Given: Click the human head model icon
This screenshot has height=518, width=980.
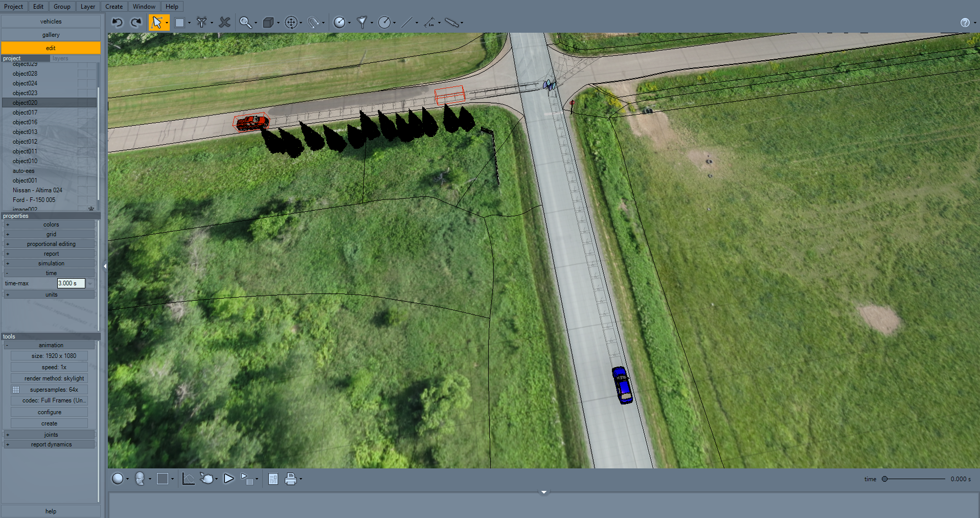Looking at the screenshot, I should point(140,479).
